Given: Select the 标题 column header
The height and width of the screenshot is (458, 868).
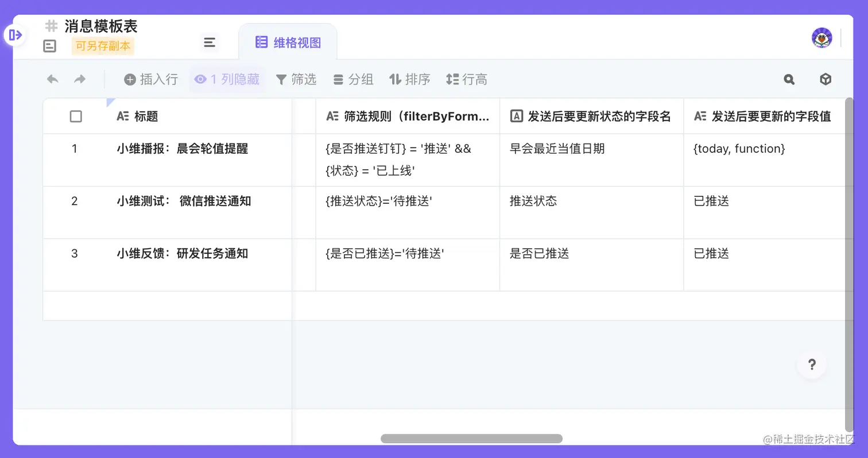Looking at the screenshot, I should tap(199, 117).
